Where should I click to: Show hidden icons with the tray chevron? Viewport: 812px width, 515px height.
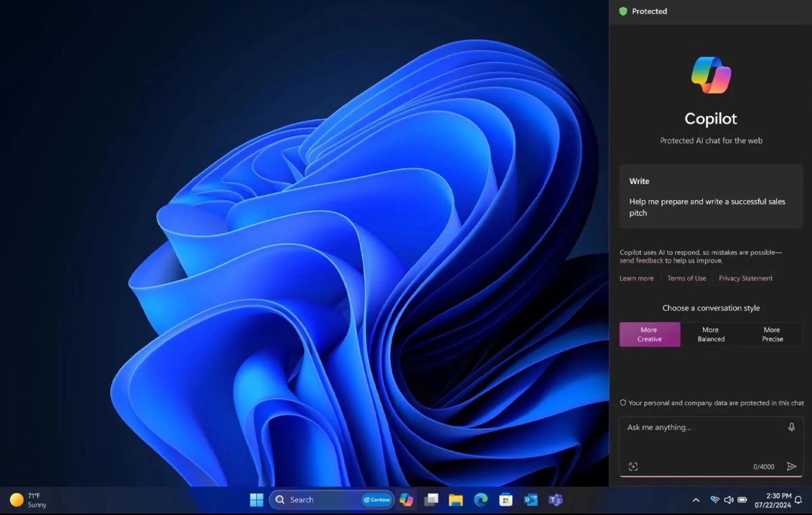click(696, 500)
